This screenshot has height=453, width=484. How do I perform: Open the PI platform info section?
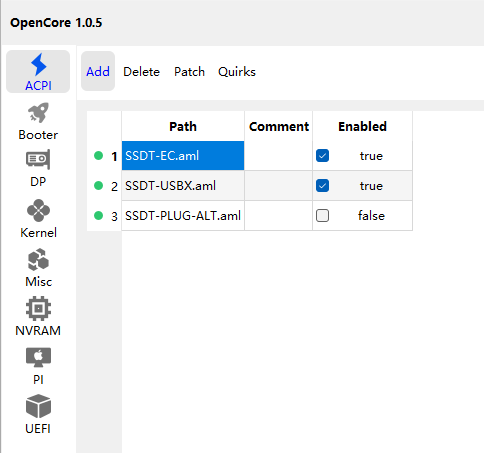point(38,366)
